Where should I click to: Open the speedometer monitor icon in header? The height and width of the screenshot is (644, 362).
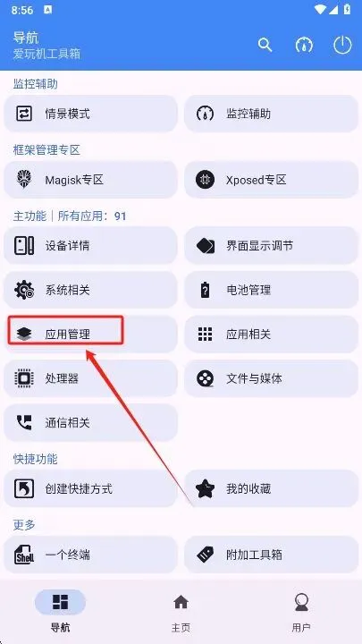coord(304,45)
